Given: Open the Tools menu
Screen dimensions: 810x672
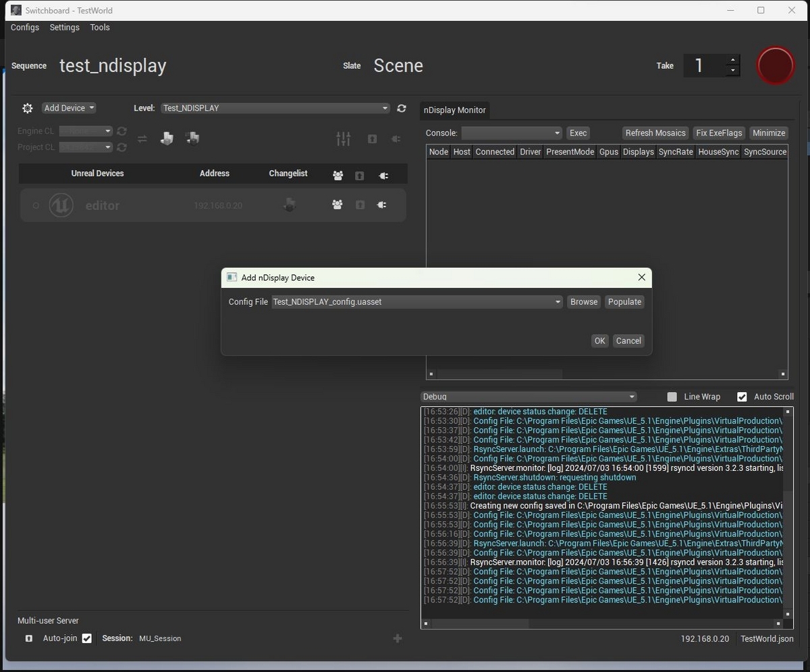Looking at the screenshot, I should 100,28.
